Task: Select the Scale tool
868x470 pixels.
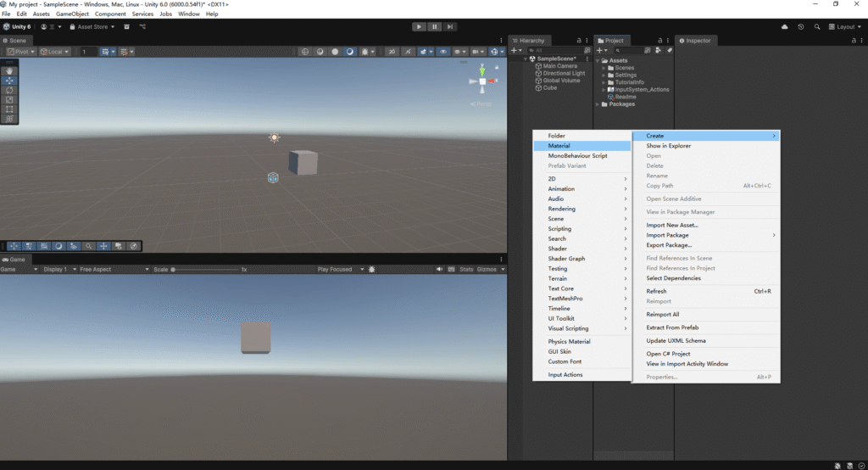Action: point(9,100)
